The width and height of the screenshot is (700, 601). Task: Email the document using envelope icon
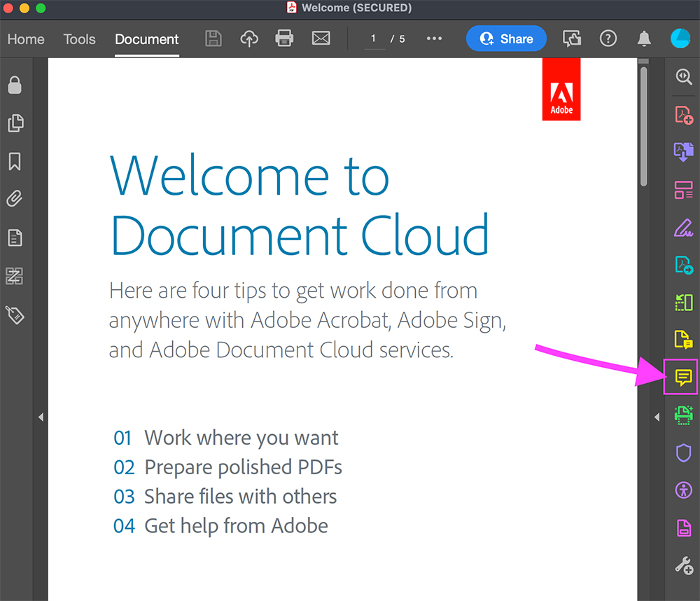coord(321,39)
